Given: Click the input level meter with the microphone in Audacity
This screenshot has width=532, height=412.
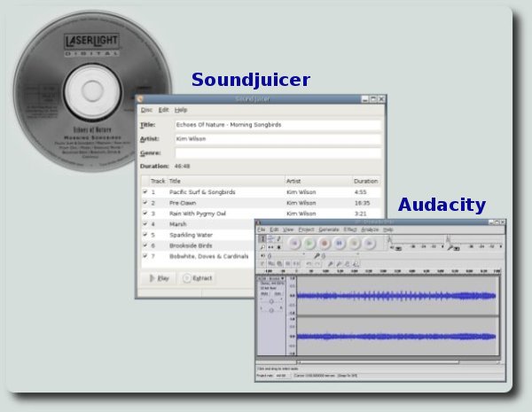Looking at the screenshot, I should (x=475, y=243).
